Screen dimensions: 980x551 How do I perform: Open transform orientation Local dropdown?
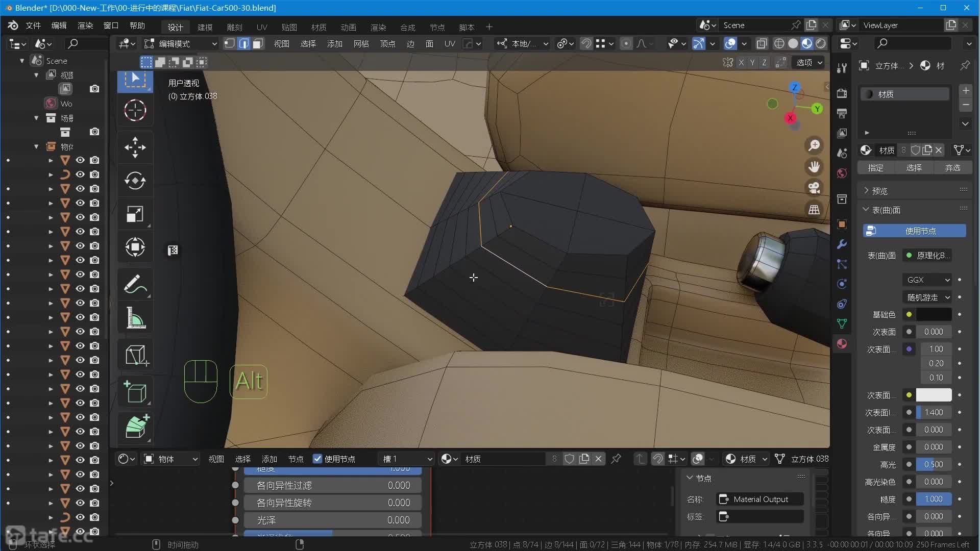tap(523, 44)
